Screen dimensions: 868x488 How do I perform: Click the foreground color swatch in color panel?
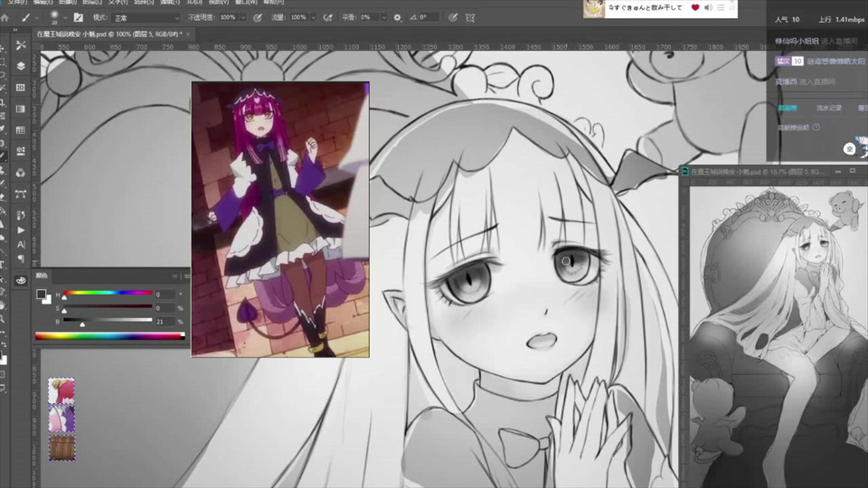click(41, 295)
